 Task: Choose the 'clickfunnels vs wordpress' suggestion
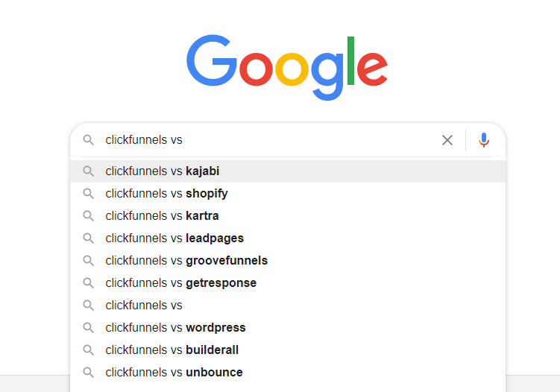click(x=175, y=328)
